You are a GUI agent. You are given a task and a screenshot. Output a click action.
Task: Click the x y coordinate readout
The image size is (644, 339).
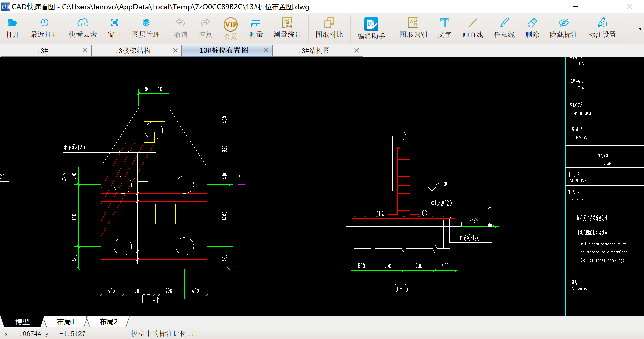tap(45, 334)
